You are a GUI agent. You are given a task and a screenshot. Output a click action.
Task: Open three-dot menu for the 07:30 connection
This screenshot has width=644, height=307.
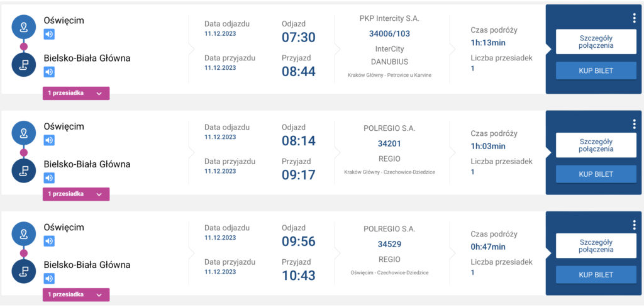[635, 20]
